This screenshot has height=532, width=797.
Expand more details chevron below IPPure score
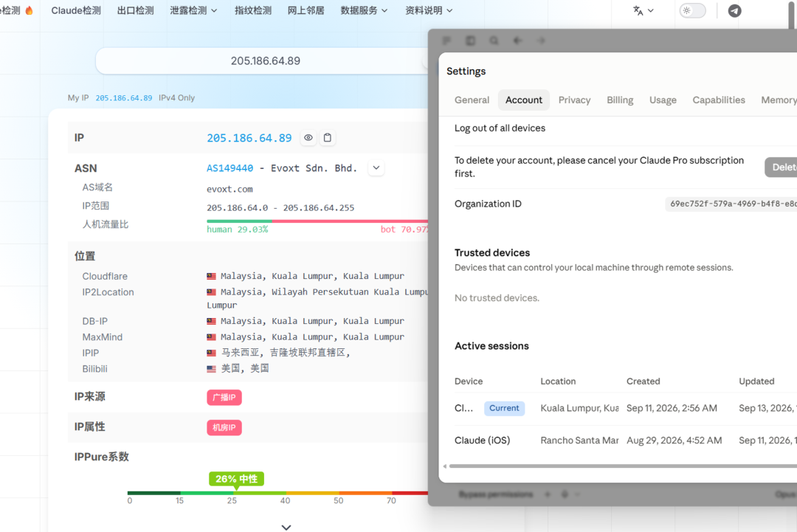pyautogui.click(x=286, y=528)
